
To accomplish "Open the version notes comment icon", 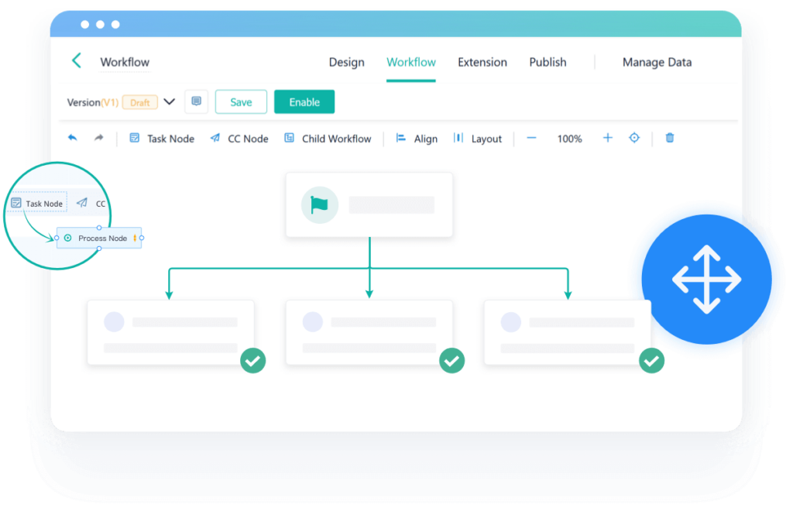I will tap(196, 101).
